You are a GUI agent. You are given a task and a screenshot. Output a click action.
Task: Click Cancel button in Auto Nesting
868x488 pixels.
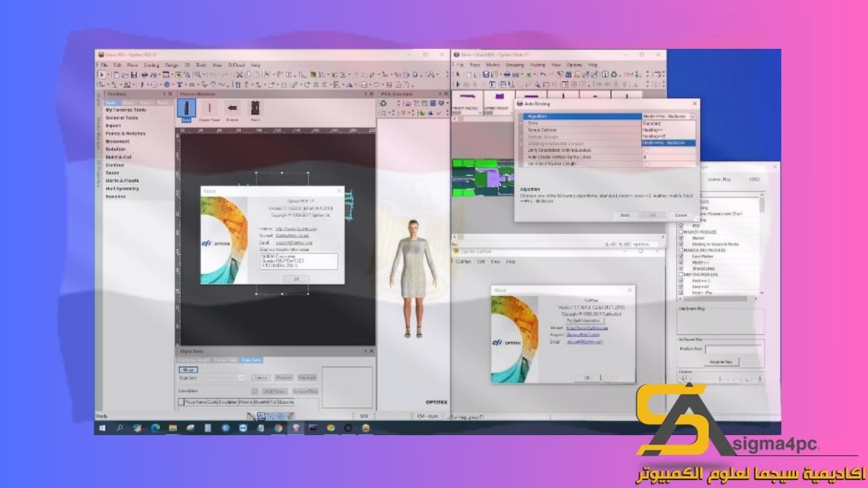681,215
